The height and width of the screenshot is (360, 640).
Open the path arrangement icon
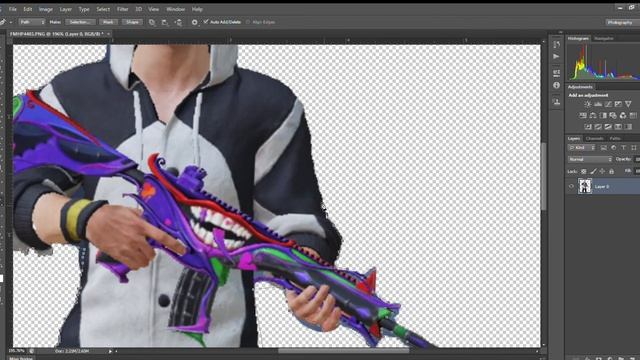pyautogui.click(x=178, y=22)
